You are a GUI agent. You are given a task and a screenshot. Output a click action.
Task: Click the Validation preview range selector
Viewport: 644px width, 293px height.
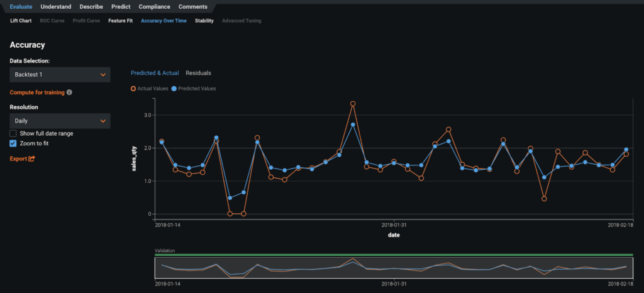point(394,268)
